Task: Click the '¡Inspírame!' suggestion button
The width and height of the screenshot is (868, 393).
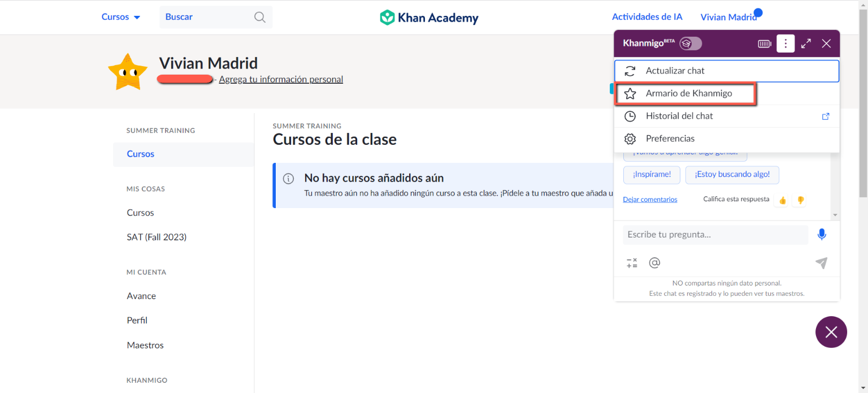Action: point(652,175)
